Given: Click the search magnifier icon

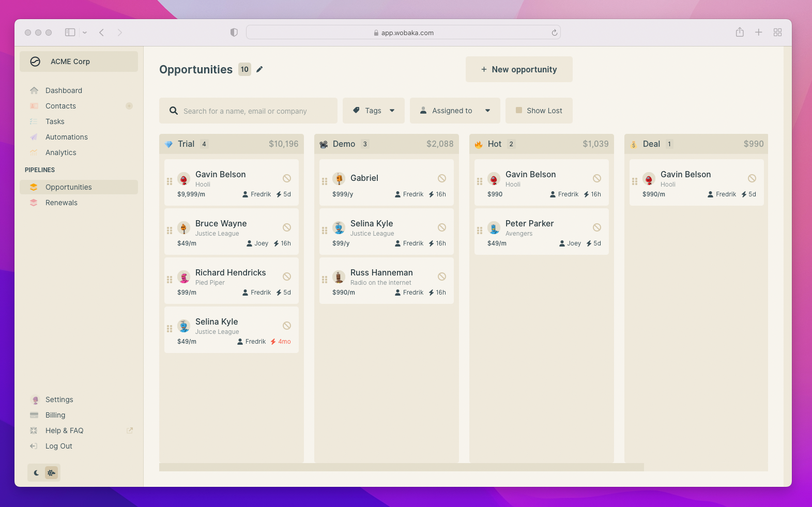Looking at the screenshot, I should (174, 111).
